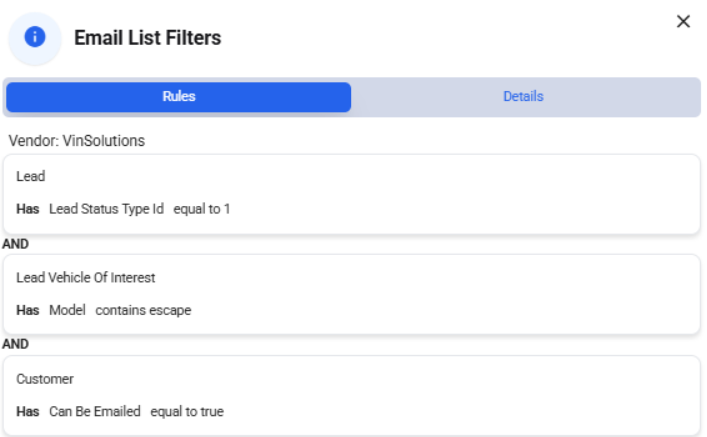The image size is (707, 437).
Task: Click the 'equal to 1' condition
Action: [x=202, y=209]
